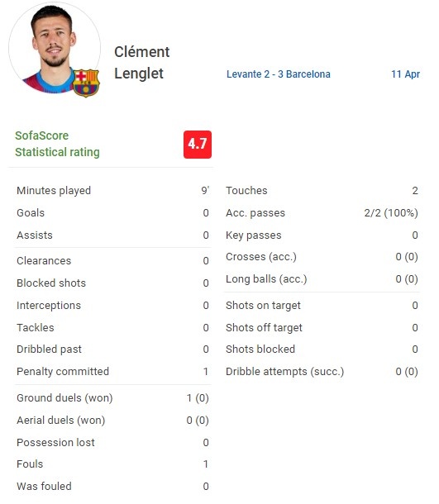Click the 11 Apr match date

click(405, 74)
